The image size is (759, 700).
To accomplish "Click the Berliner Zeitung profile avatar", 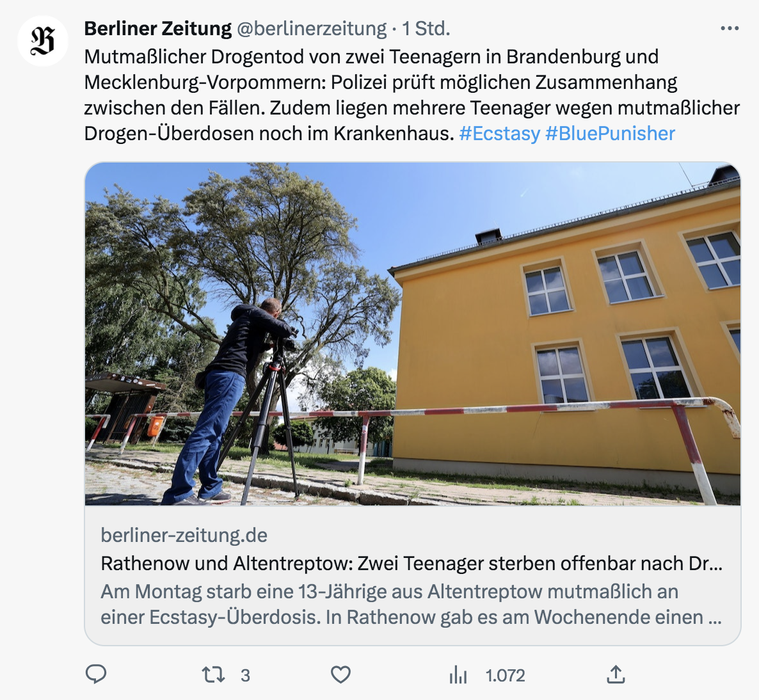I will (43, 41).
